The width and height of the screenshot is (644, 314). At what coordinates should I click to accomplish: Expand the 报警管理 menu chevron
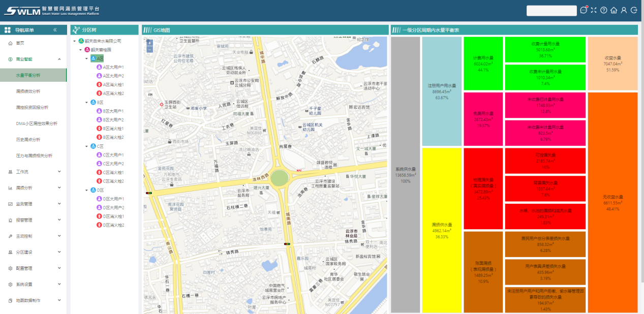click(59, 220)
